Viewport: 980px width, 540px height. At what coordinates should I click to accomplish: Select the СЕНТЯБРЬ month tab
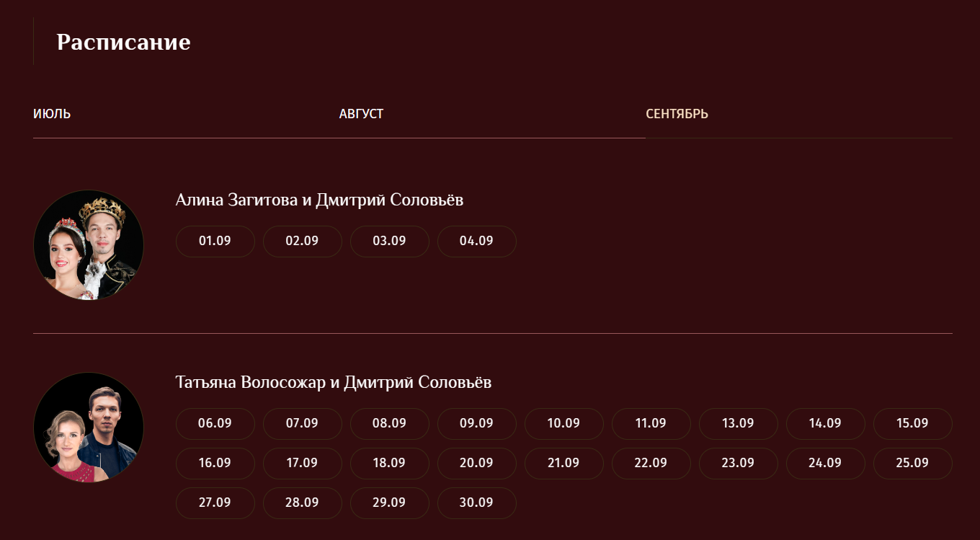click(677, 114)
